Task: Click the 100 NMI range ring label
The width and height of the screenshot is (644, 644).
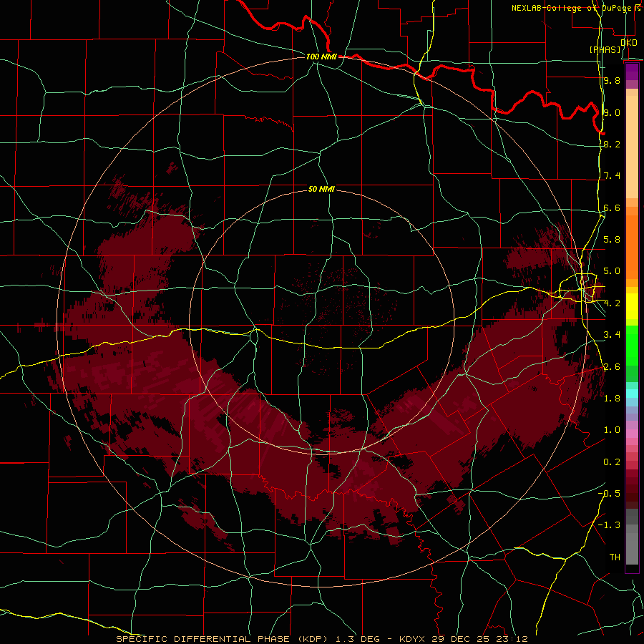Action: pyautogui.click(x=321, y=57)
